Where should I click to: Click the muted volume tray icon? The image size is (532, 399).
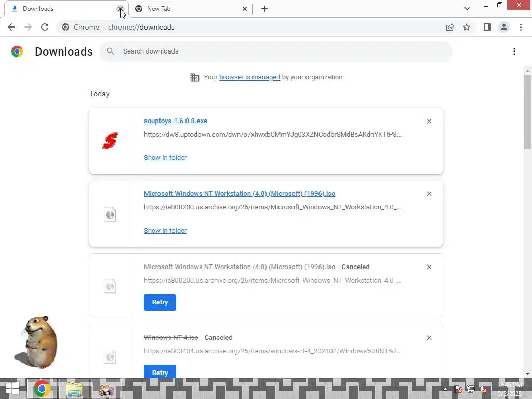pyautogui.click(x=484, y=389)
